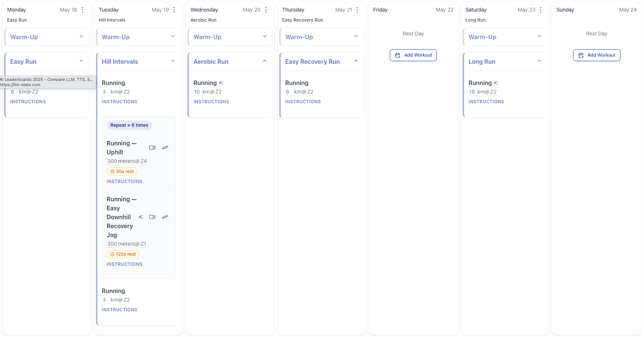
Task: Click swap icon for Easy Downhill Recovery Jog
Action: pos(165,217)
